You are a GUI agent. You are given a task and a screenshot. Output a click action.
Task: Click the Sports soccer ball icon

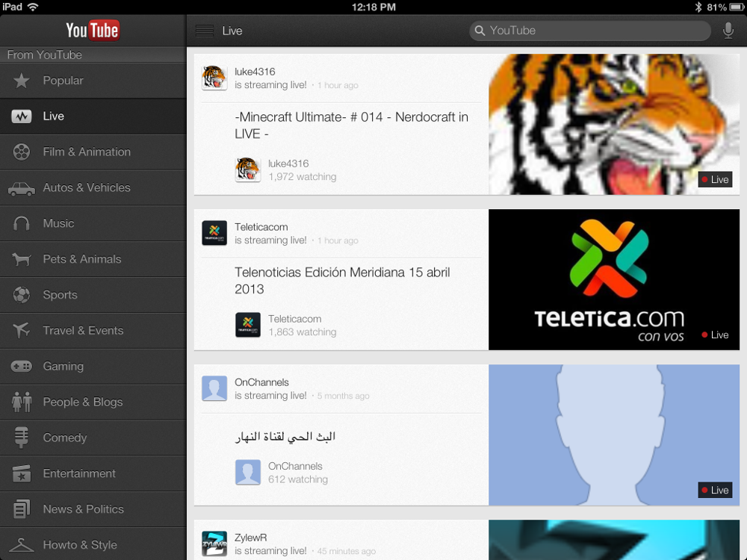click(22, 295)
